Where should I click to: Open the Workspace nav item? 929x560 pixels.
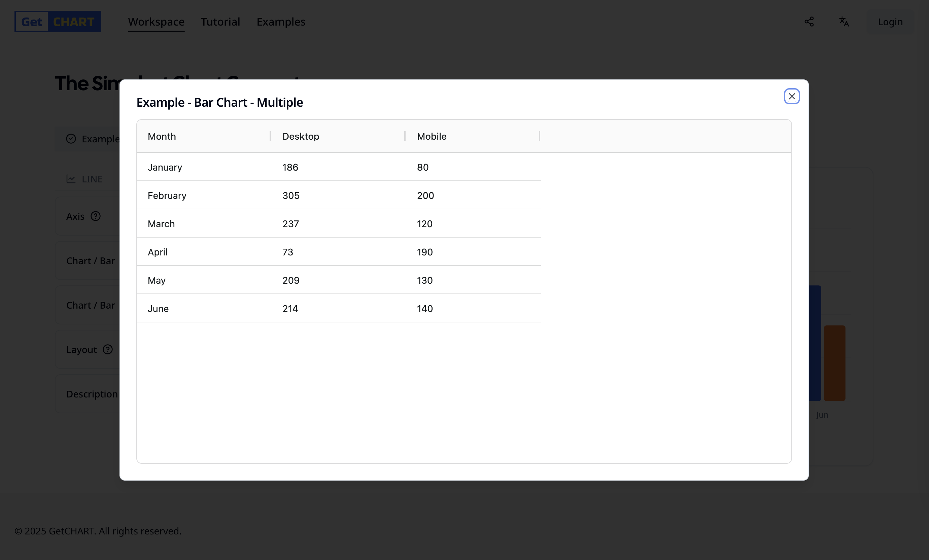[156, 22]
